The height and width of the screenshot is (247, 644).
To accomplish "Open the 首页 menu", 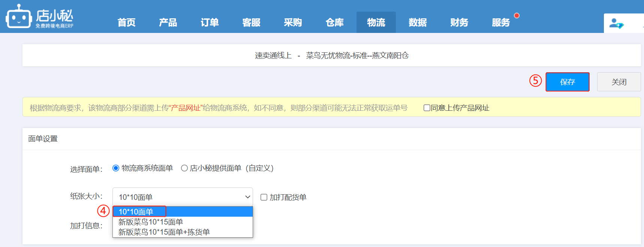I will 126,22.
